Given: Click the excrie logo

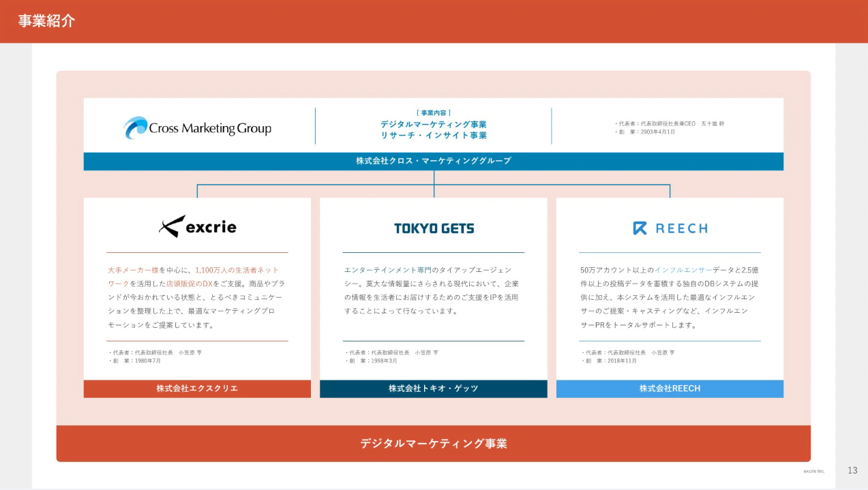Looking at the screenshot, I should pos(197,226).
